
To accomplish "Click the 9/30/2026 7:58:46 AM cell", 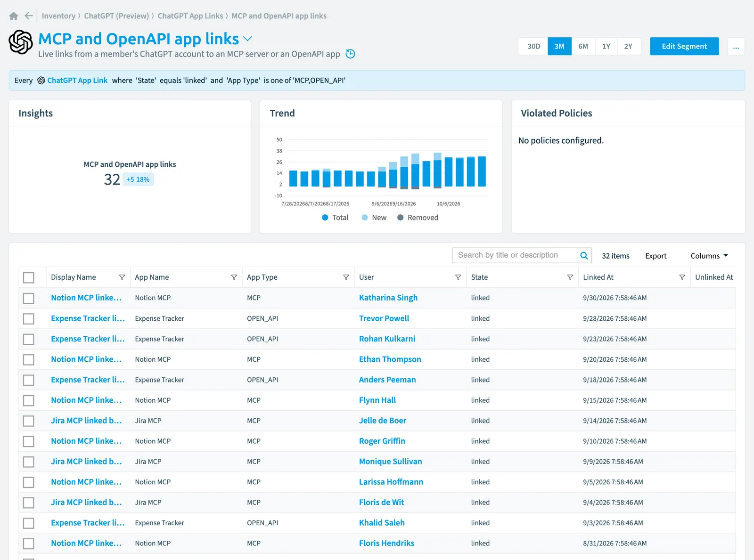I will [615, 298].
